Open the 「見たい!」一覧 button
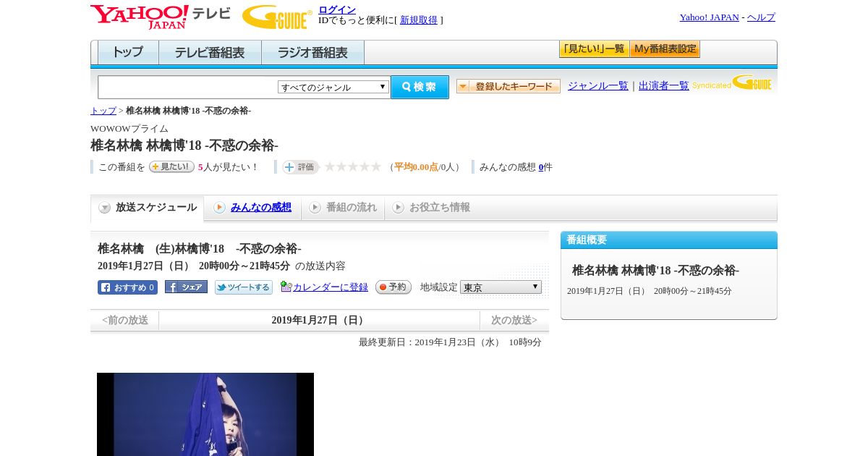Screen dimensions: 868x456 tap(594, 49)
